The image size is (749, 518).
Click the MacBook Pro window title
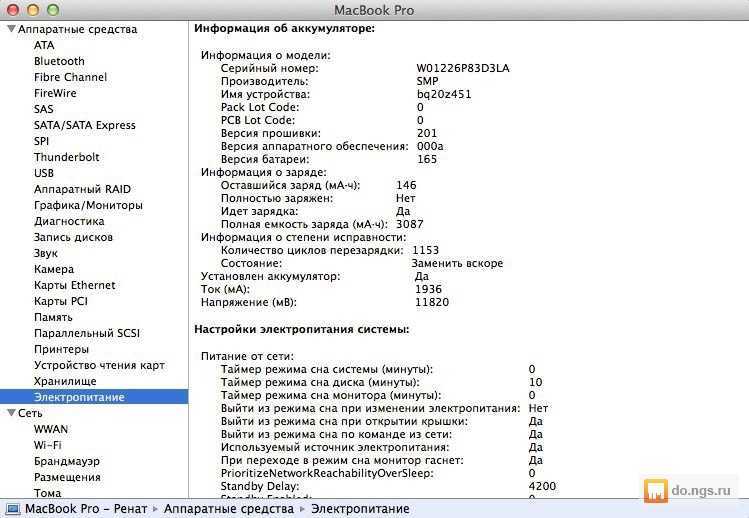click(x=374, y=10)
